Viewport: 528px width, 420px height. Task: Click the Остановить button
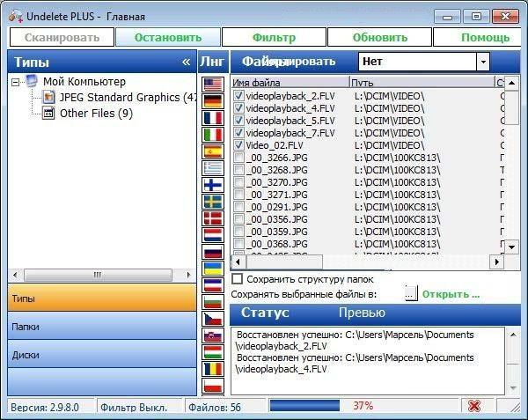(x=168, y=37)
